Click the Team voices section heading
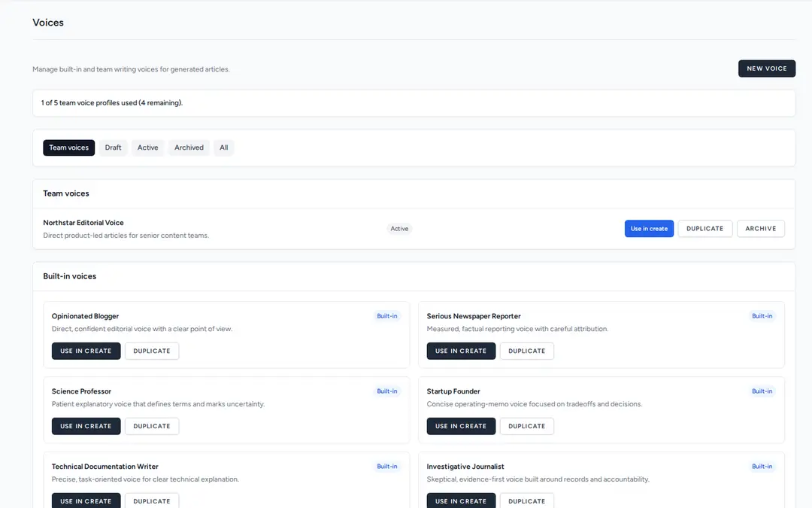 click(x=65, y=193)
